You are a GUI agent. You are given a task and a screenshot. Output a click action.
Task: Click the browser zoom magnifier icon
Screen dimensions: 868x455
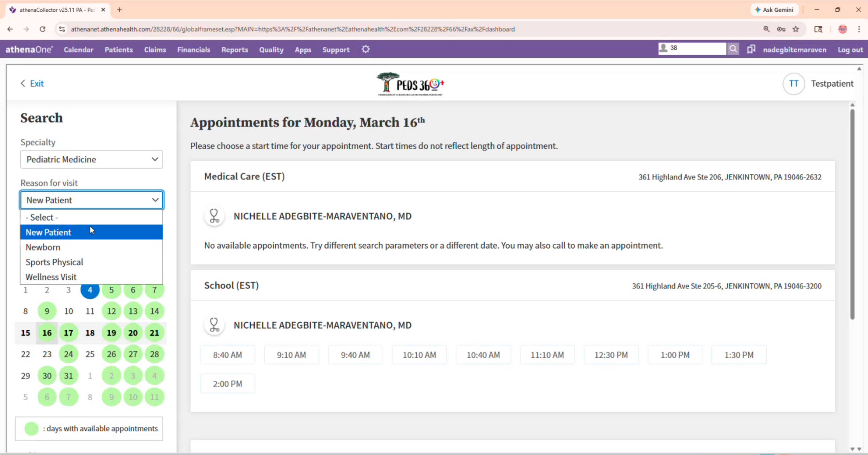coord(766,29)
